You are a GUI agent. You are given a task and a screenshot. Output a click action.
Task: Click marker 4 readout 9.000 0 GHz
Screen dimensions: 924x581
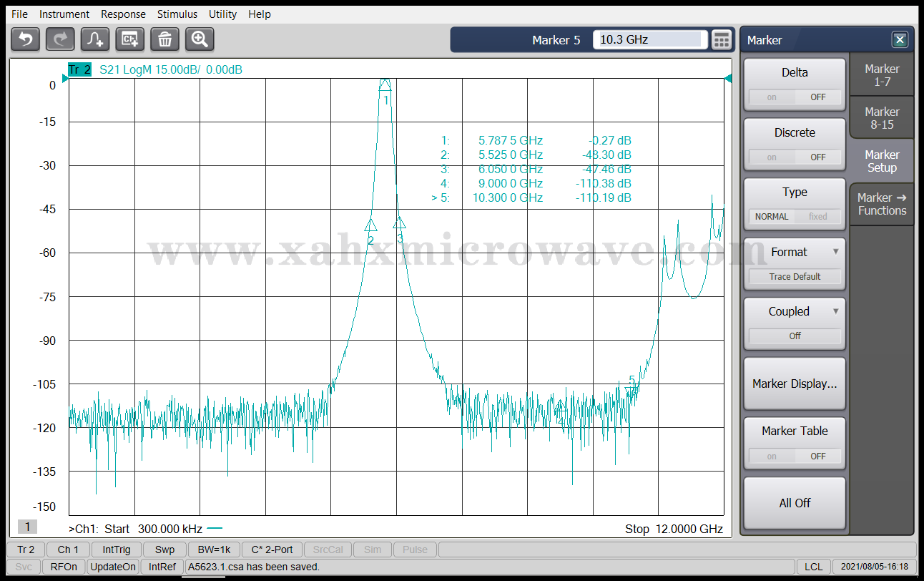point(511,183)
